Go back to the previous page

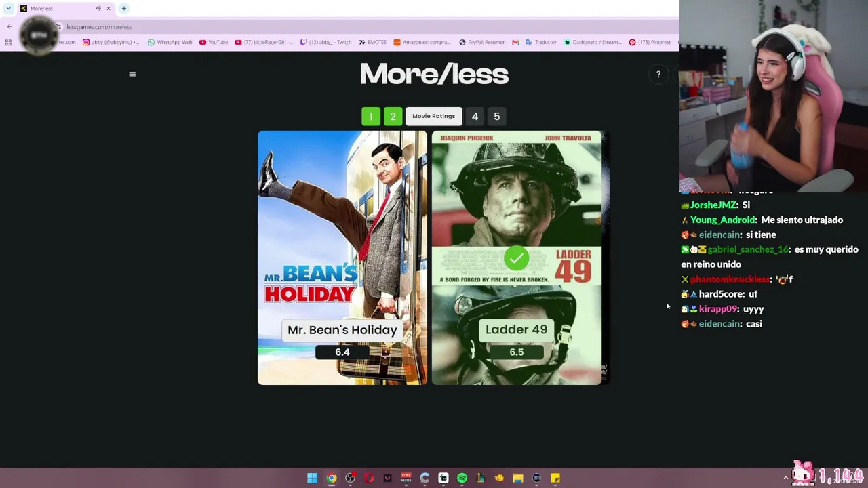tap(9, 26)
